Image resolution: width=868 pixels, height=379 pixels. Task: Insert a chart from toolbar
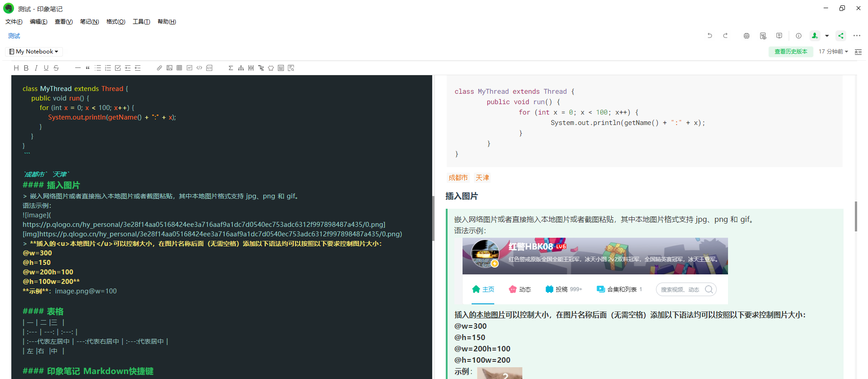click(x=189, y=68)
